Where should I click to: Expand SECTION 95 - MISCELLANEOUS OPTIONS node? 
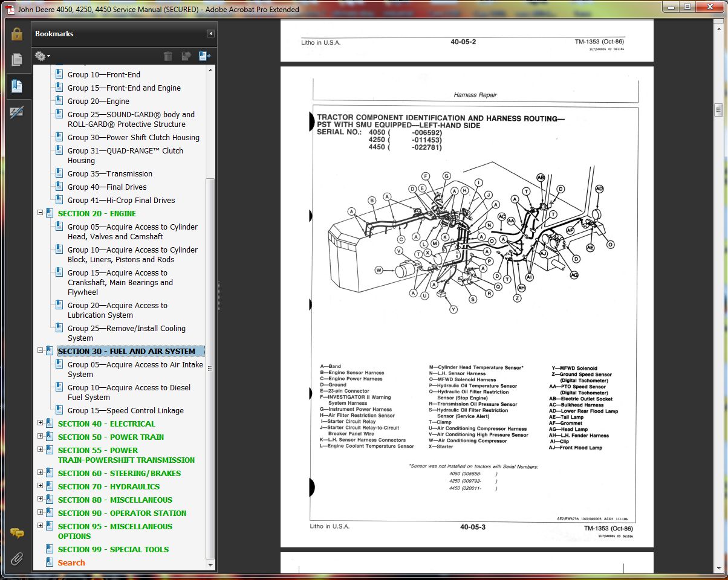41,526
